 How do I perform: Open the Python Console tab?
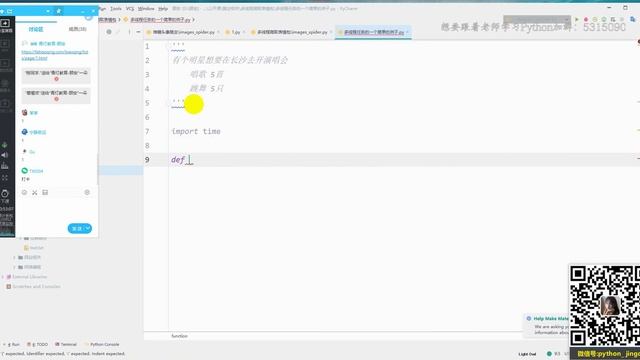pos(102,344)
